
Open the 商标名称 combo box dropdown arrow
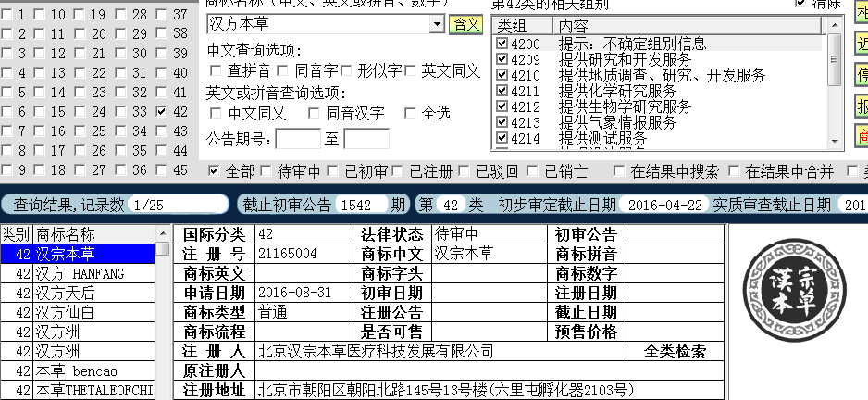pos(438,24)
